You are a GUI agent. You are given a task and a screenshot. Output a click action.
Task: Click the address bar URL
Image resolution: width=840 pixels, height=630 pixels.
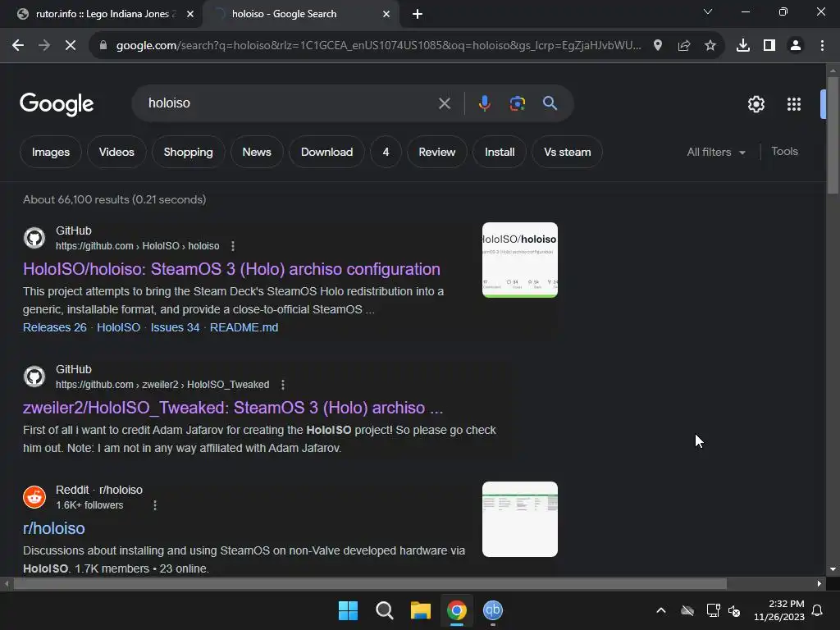point(378,46)
